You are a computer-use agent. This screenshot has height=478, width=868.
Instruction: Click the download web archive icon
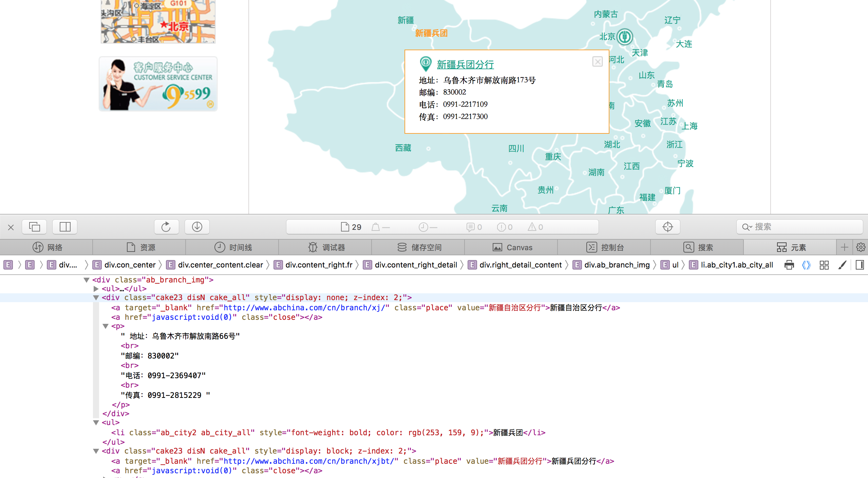pos(197,227)
